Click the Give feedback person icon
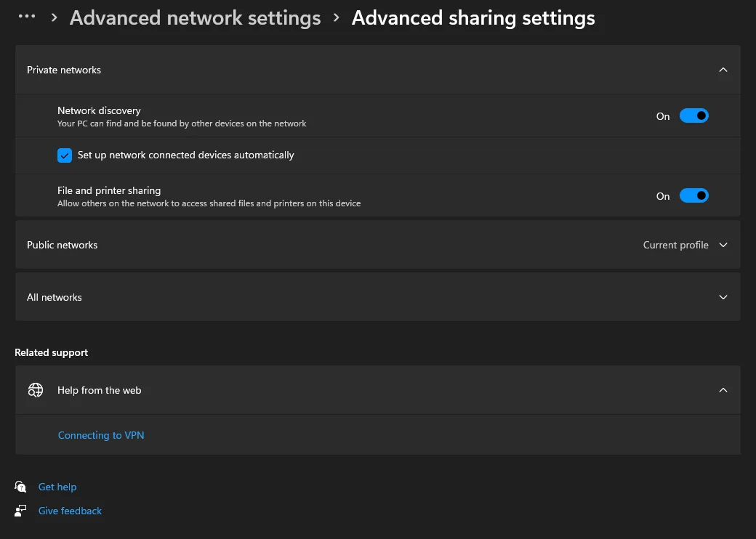The height and width of the screenshot is (539, 756). click(20, 511)
